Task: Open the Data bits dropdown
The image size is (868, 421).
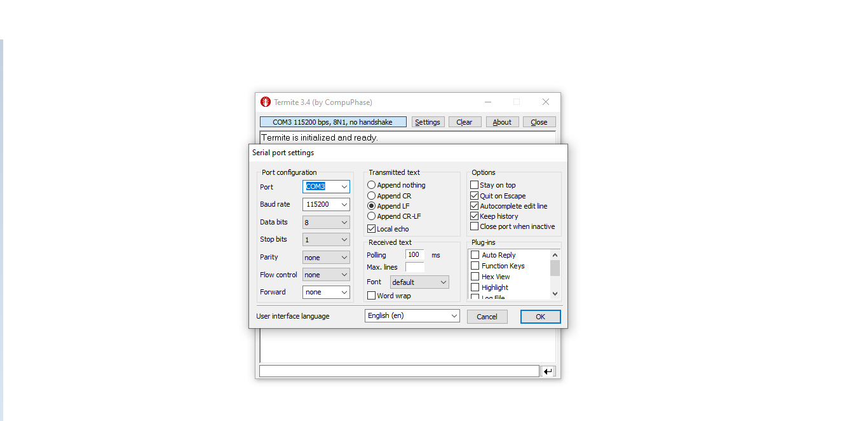Action: coord(326,222)
